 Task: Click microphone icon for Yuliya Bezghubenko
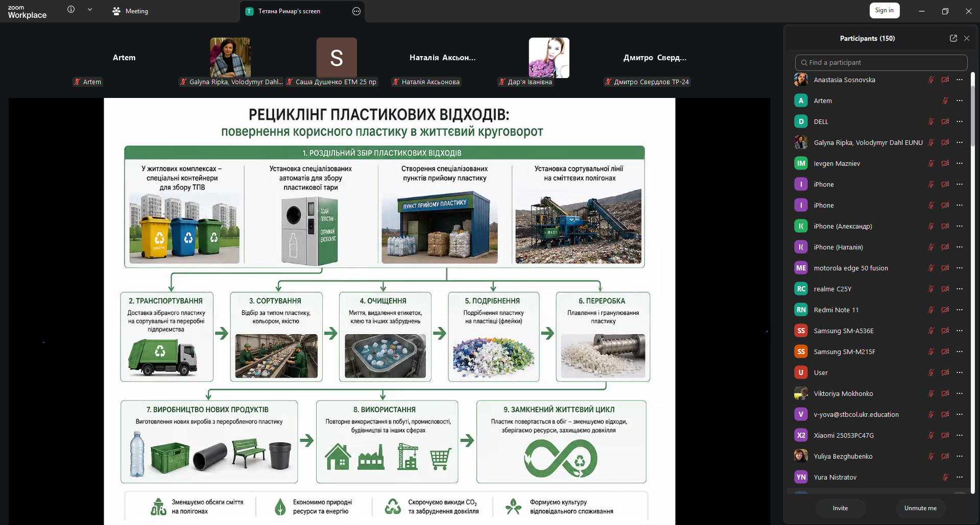[x=931, y=457]
